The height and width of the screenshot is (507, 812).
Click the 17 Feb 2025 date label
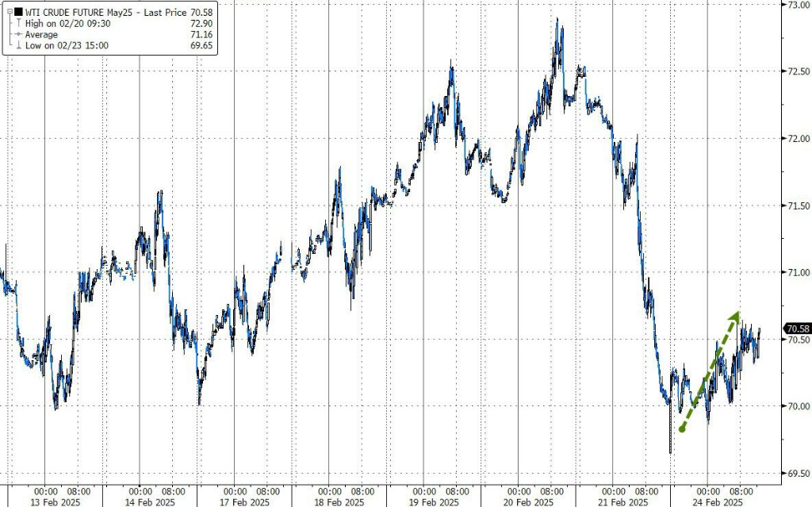pos(244,501)
